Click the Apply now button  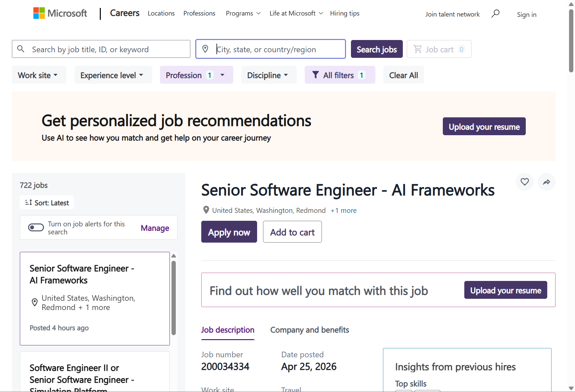tap(229, 232)
